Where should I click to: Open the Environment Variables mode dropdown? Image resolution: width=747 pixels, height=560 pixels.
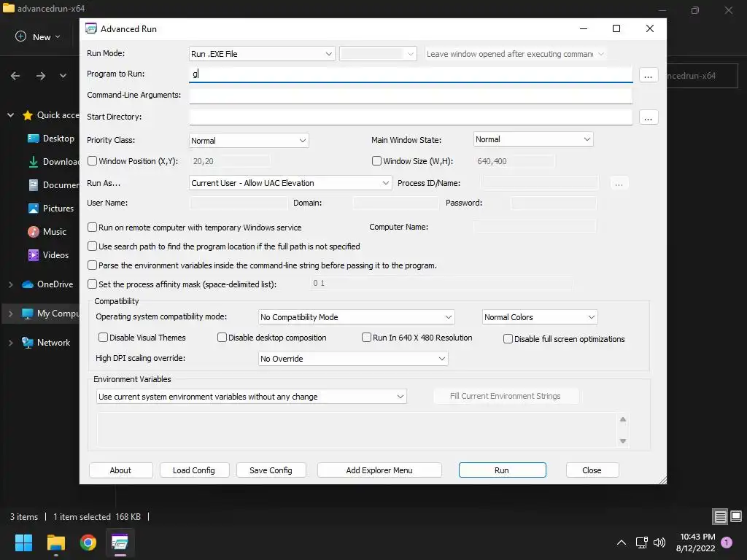252,397
